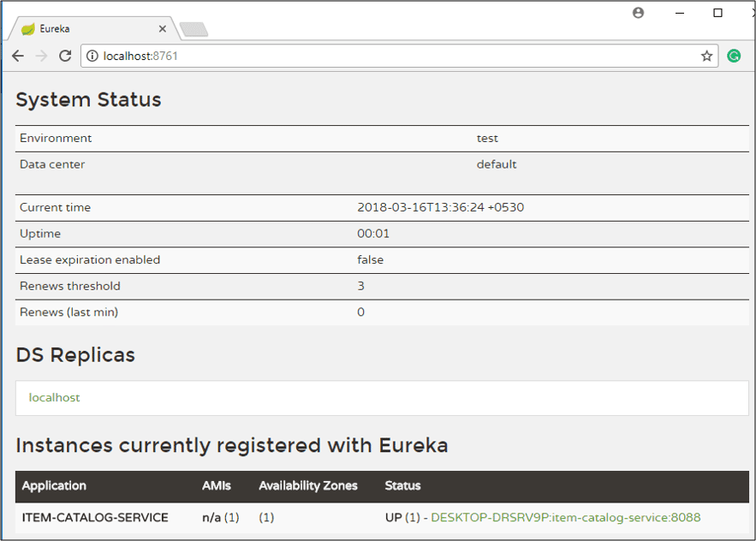This screenshot has width=756, height=541.
Task: Click the AMIs column header
Action: point(217,485)
